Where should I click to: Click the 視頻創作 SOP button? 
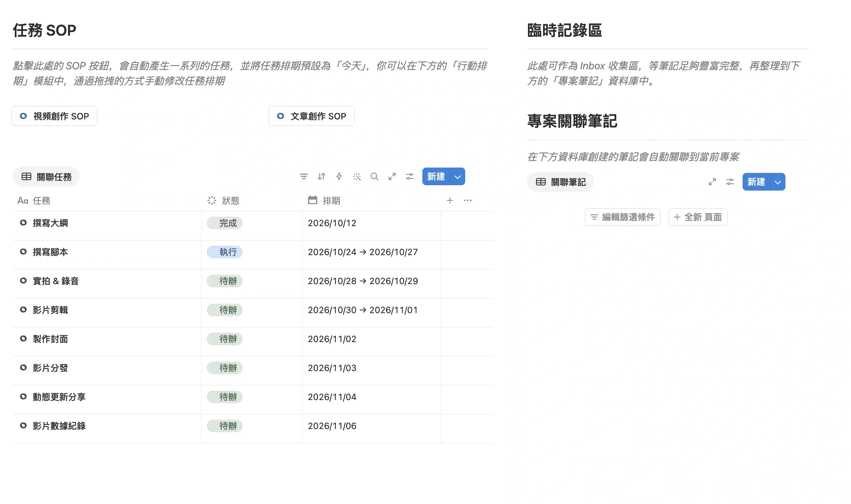click(54, 116)
